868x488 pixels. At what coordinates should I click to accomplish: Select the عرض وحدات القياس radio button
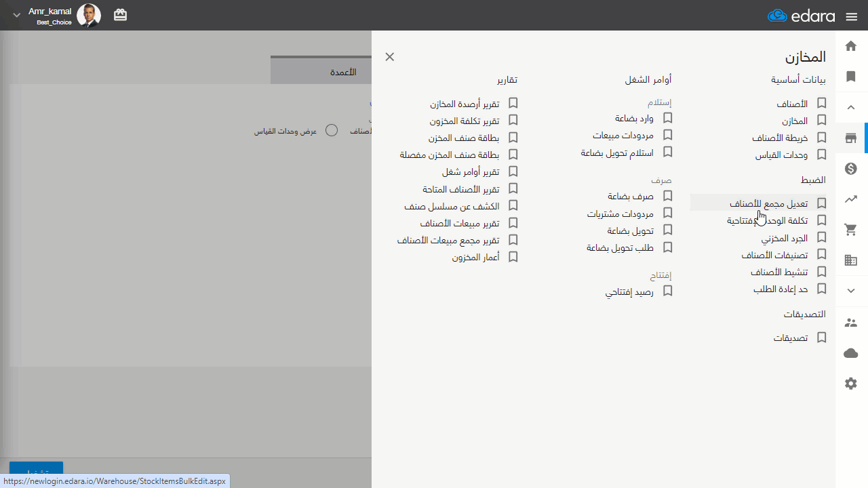pos(332,130)
